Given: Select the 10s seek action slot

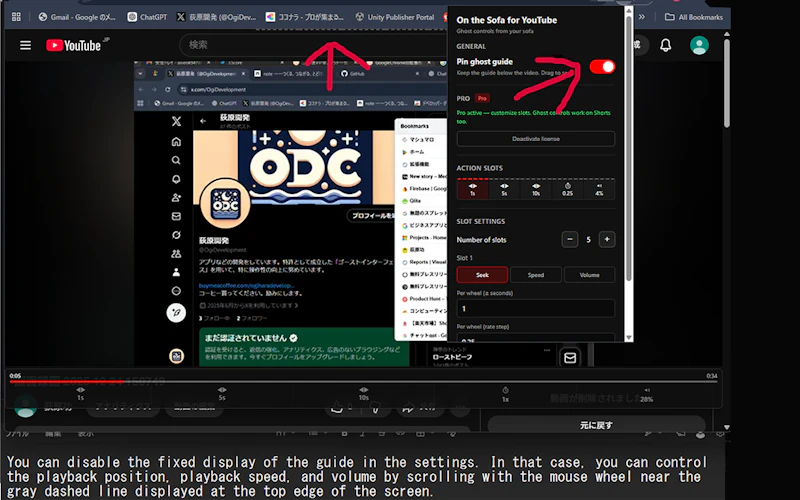Looking at the screenshot, I should pos(536,189).
